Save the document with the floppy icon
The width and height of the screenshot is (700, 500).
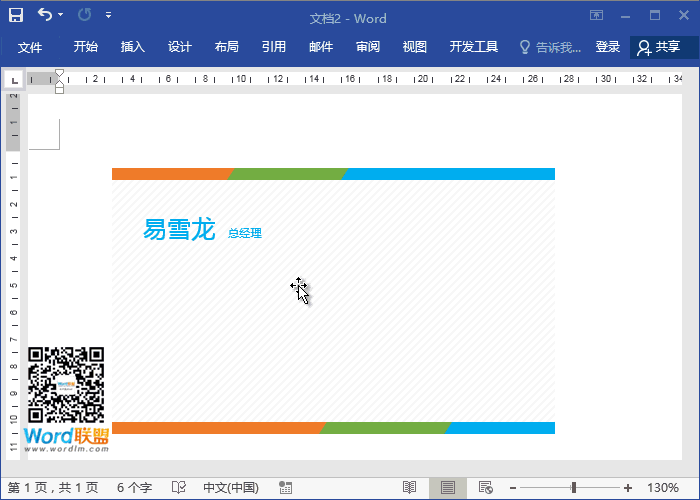[16, 15]
